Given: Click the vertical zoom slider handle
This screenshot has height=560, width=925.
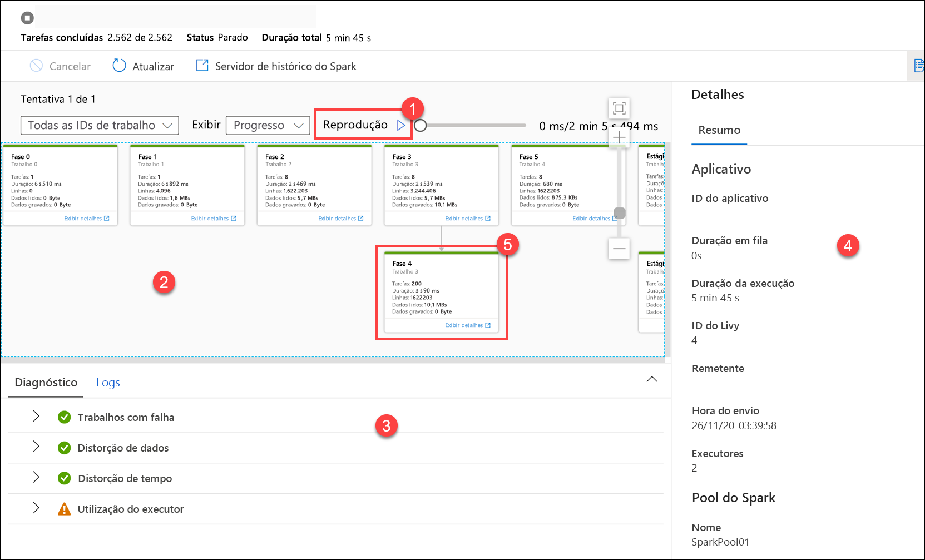Looking at the screenshot, I should point(620,213).
